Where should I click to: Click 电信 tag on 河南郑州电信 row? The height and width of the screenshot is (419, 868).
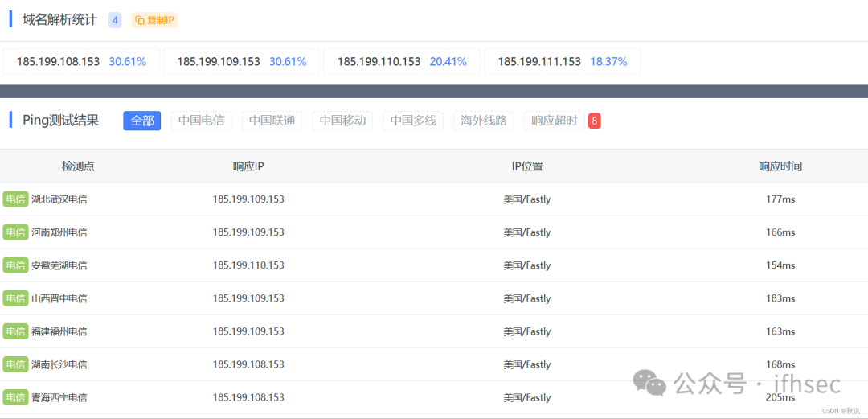(15, 232)
